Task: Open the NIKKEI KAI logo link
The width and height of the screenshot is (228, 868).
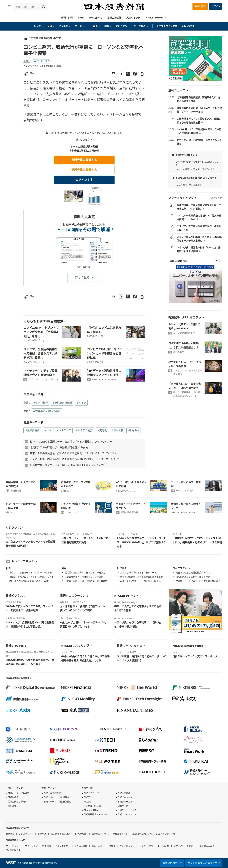Action: [196, 761]
